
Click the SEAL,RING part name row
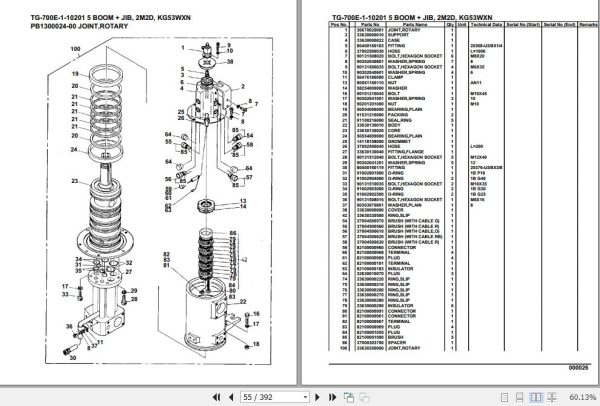tap(399, 120)
